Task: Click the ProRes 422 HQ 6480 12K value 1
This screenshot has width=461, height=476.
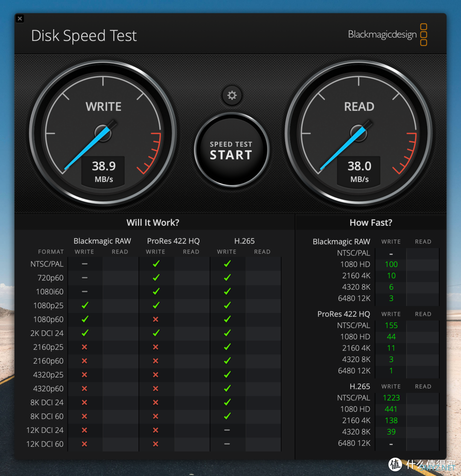Action: (391, 371)
